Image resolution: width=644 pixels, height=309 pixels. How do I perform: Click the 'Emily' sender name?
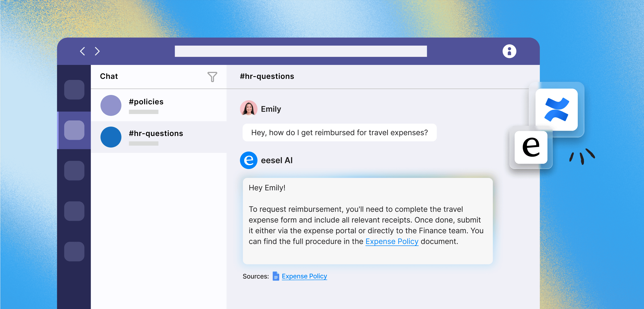coord(271,109)
